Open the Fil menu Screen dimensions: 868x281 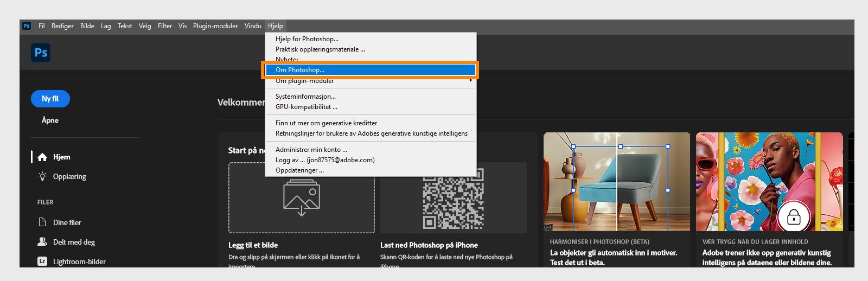point(41,26)
